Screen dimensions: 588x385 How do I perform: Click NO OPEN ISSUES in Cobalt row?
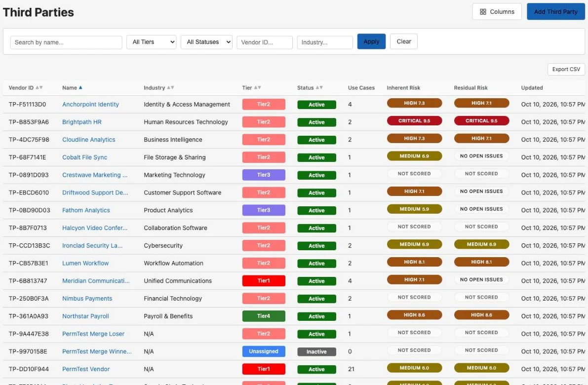(x=481, y=156)
